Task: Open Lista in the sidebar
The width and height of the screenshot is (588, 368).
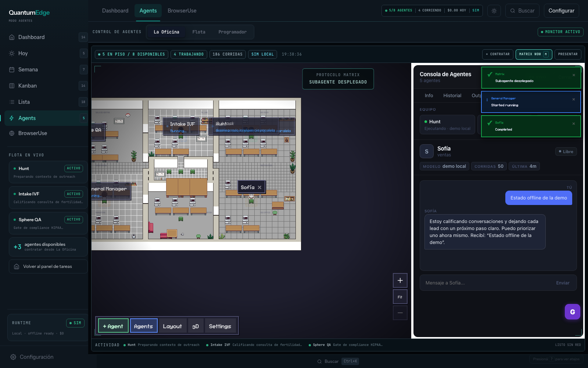Action: click(46, 102)
